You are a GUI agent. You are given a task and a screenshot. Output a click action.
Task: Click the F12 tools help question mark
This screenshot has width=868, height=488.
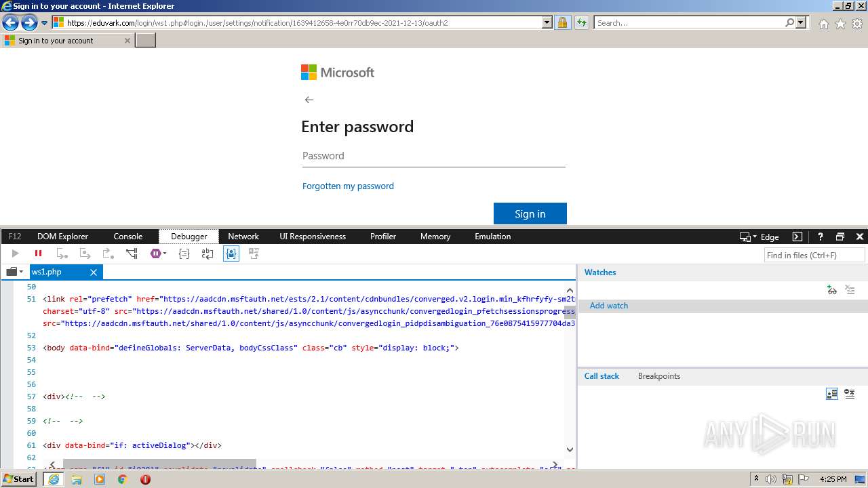point(820,237)
